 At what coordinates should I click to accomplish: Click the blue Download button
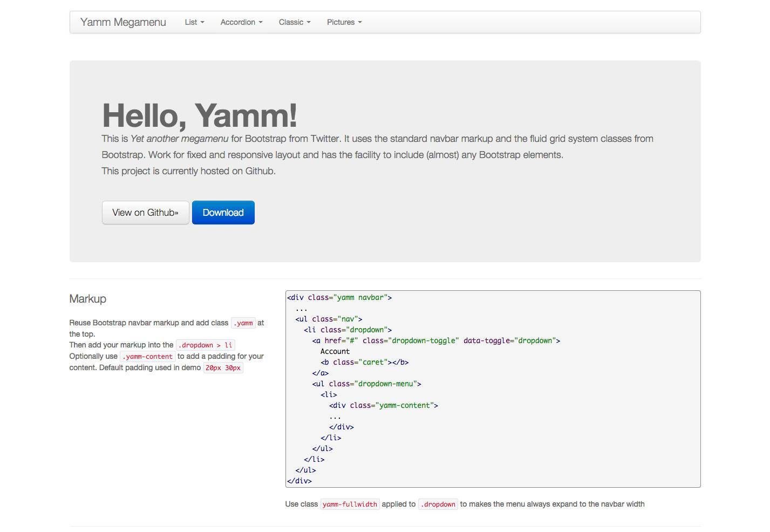(x=223, y=213)
